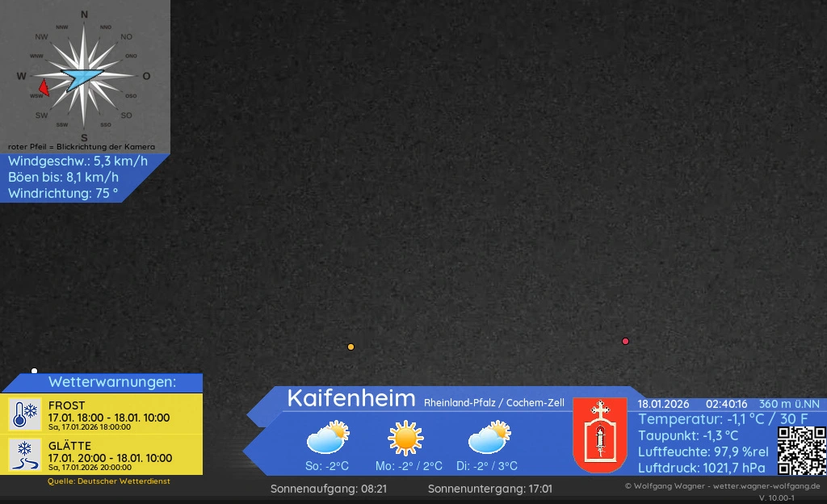Click the red camera direction arrow
The image size is (827, 504).
[x=44, y=88]
